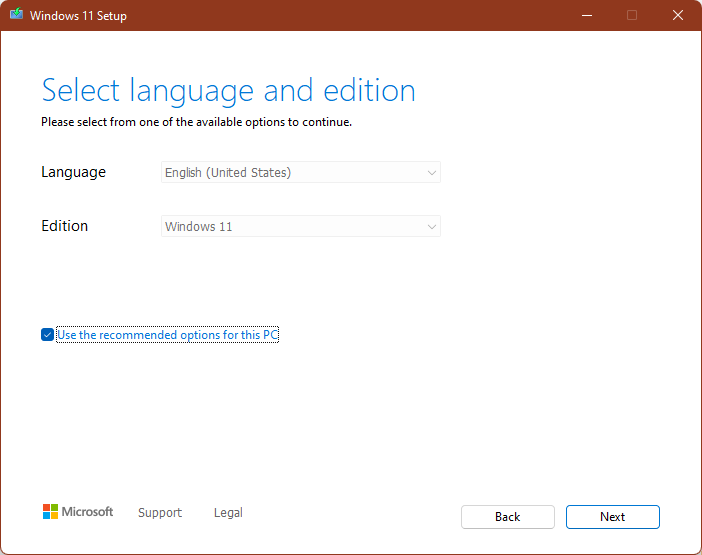Minimize the Windows 11 Setup window
This screenshot has height=555, width=702.
[x=586, y=16]
